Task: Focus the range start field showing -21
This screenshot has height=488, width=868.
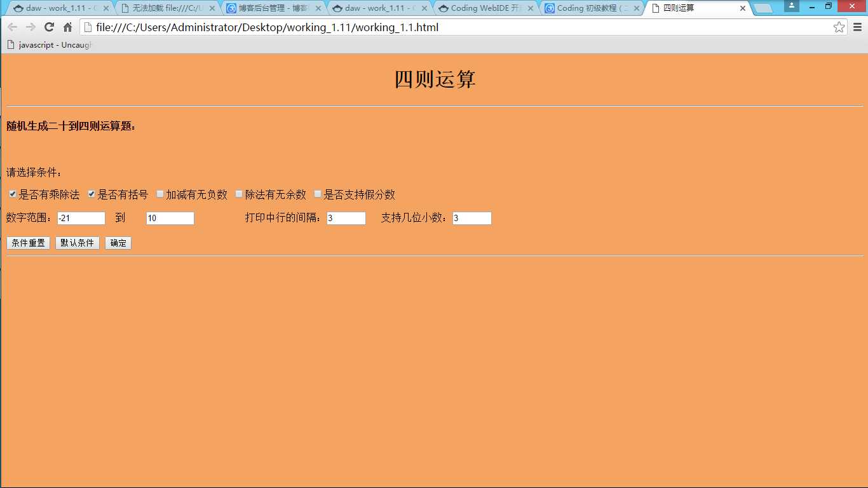Action: (x=81, y=218)
